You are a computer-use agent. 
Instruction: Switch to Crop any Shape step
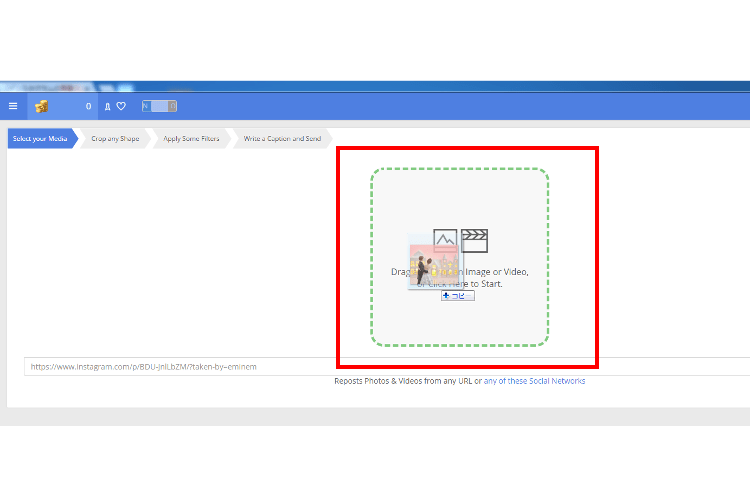pos(115,139)
